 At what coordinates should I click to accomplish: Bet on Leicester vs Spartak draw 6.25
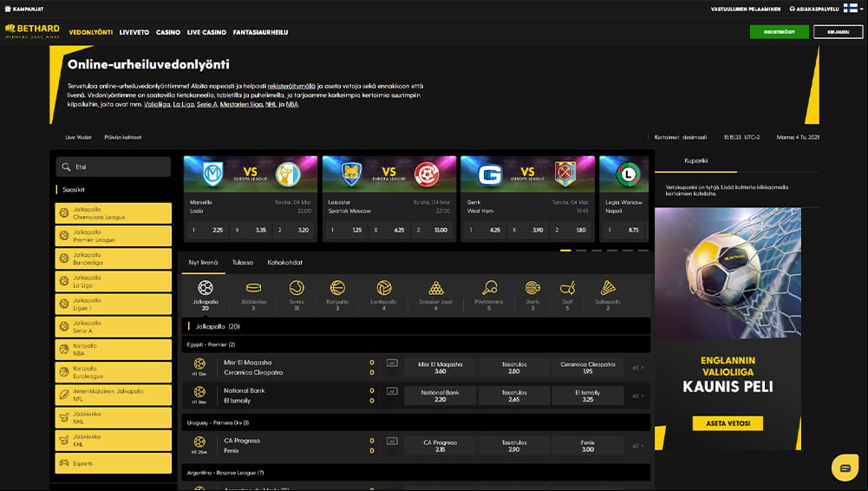tap(388, 230)
